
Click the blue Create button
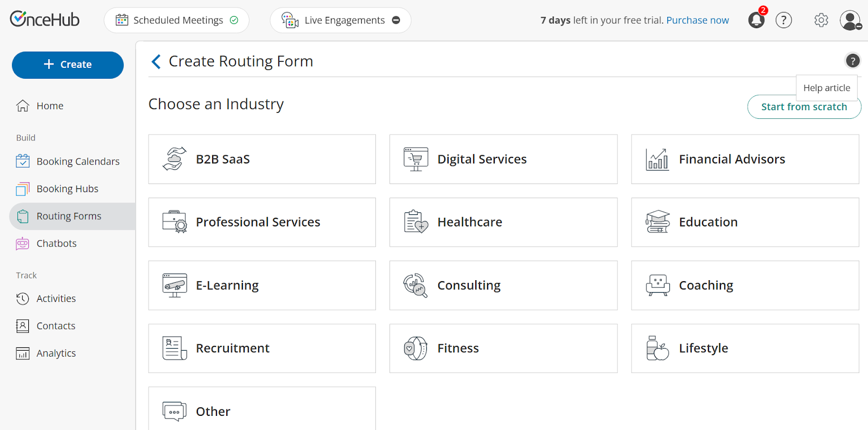click(x=68, y=65)
